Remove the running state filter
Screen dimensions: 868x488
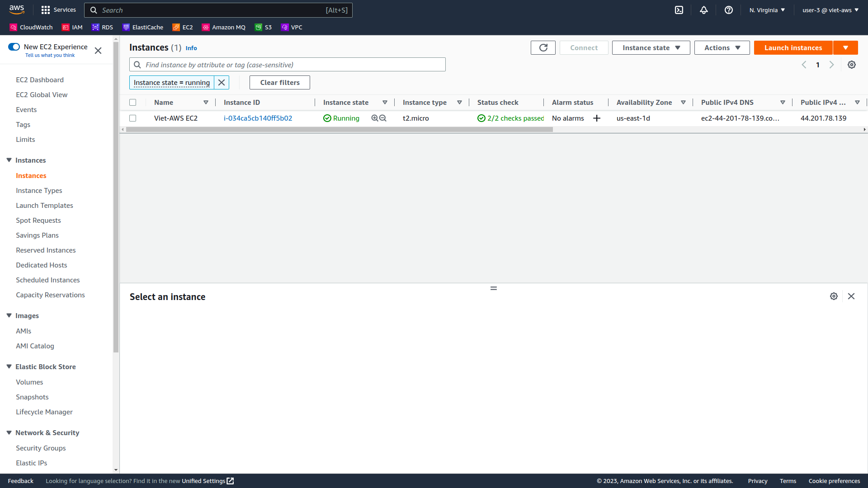tap(222, 82)
